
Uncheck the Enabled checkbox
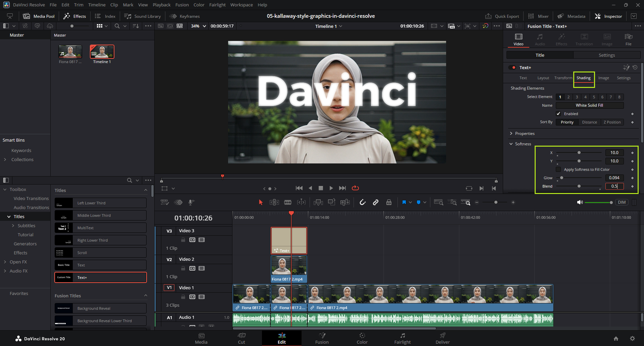(x=558, y=114)
